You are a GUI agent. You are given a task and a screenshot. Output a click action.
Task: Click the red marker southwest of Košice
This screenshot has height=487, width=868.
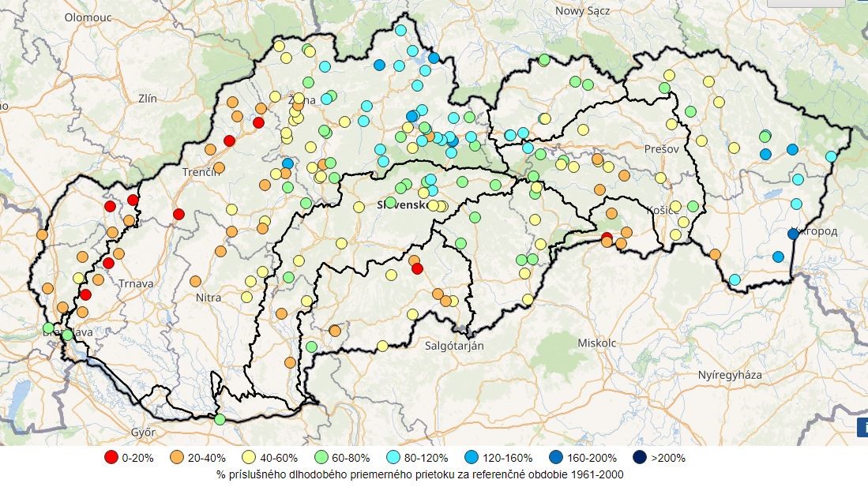(607, 238)
